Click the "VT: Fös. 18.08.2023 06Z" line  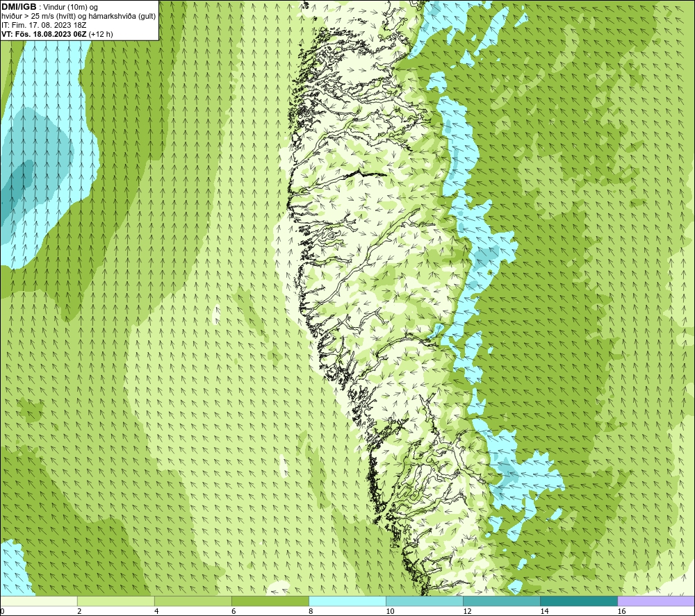click(44, 34)
